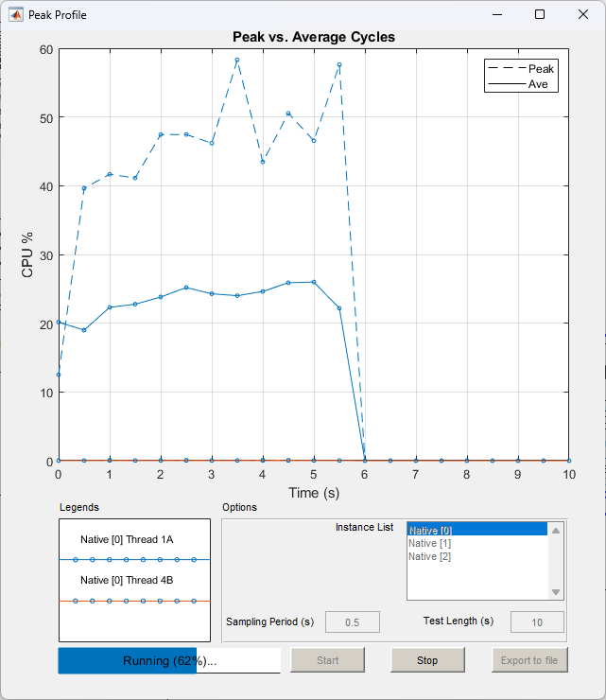Click the Instance List scroll up arrow
This screenshot has height=700, width=606.
tap(556, 531)
